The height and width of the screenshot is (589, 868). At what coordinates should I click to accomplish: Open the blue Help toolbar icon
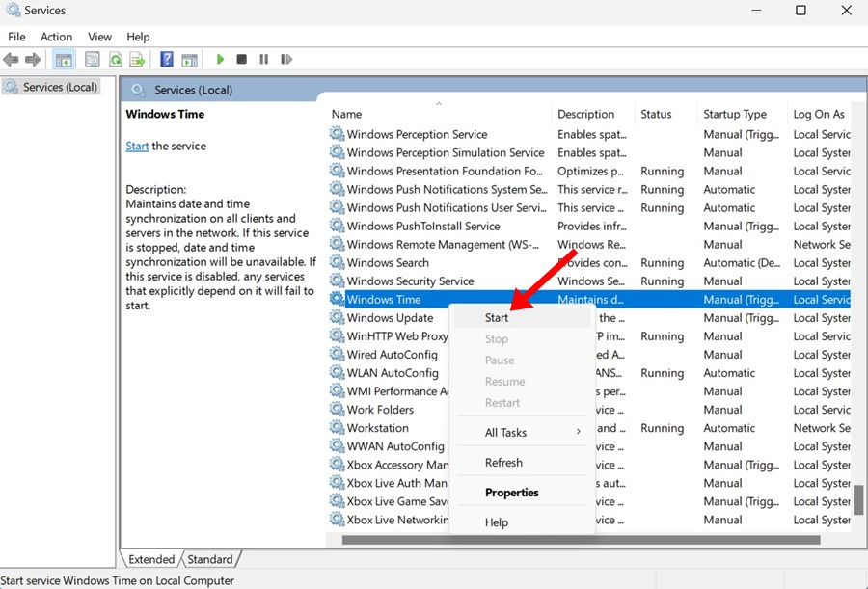167,59
